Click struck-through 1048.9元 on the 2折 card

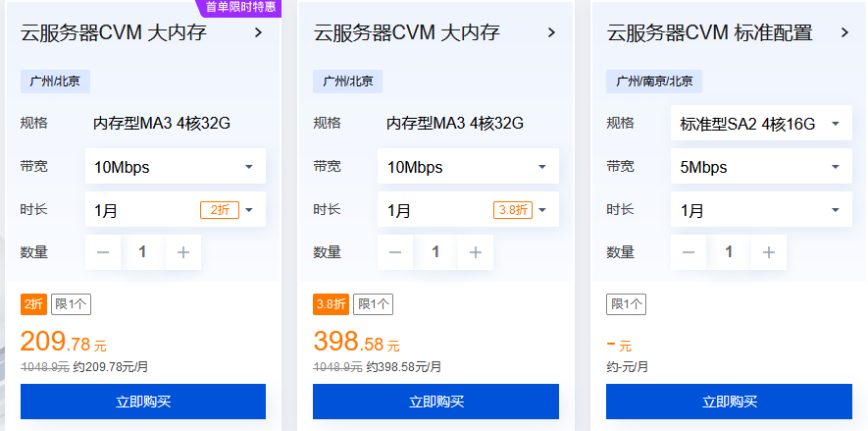45,367
